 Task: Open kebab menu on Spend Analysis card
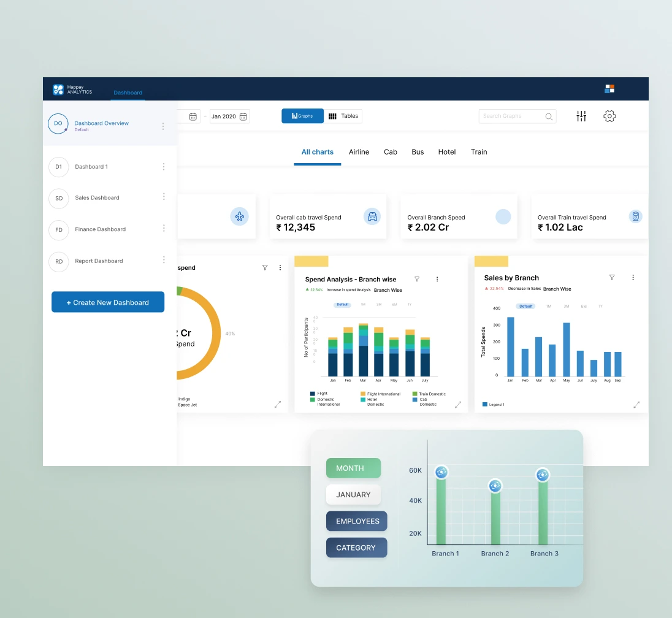coord(437,279)
